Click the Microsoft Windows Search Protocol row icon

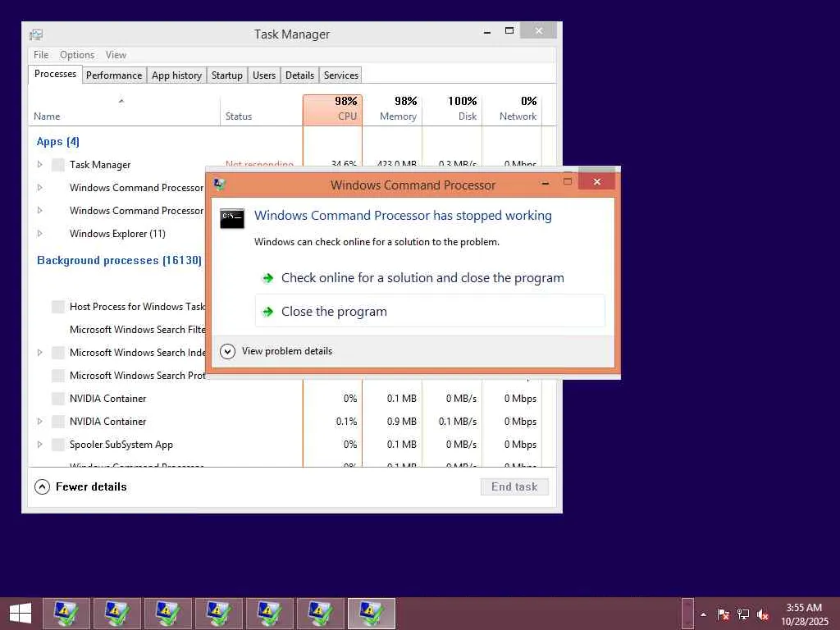(58, 375)
